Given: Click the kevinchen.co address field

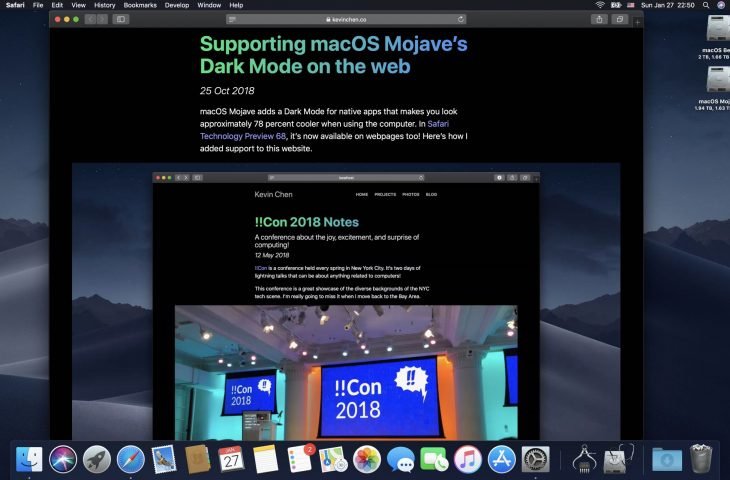Looking at the screenshot, I should [x=346, y=19].
